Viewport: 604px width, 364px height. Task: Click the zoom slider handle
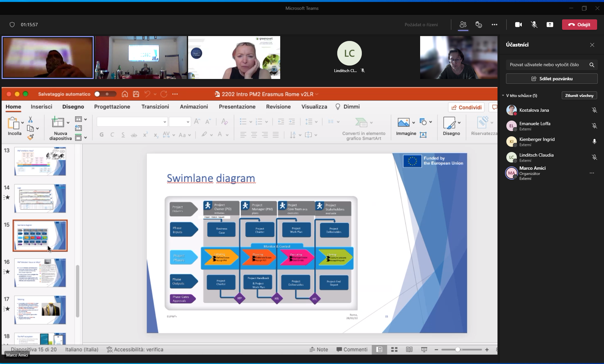coord(458,350)
